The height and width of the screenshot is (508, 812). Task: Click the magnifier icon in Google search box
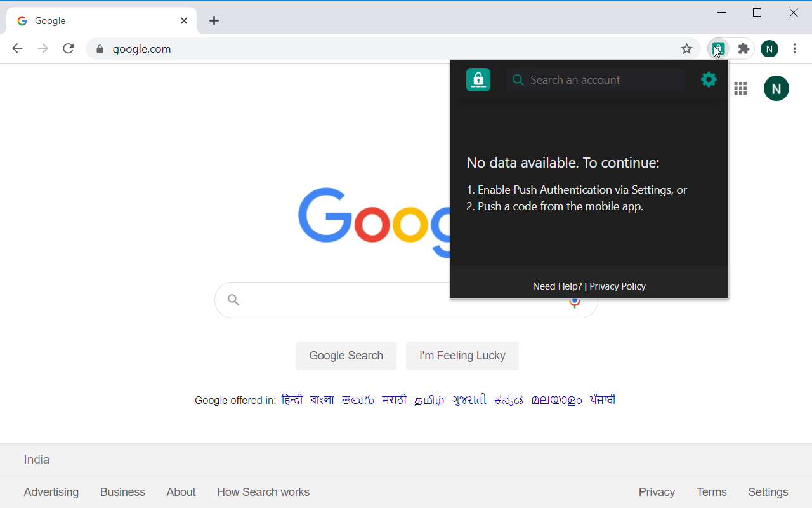pyautogui.click(x=233, y=300)
